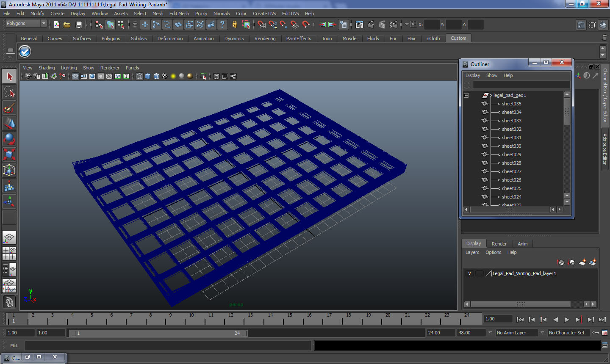610x364 pixels.
Task: Select the Show Manipulator tool
Action: 9,201
